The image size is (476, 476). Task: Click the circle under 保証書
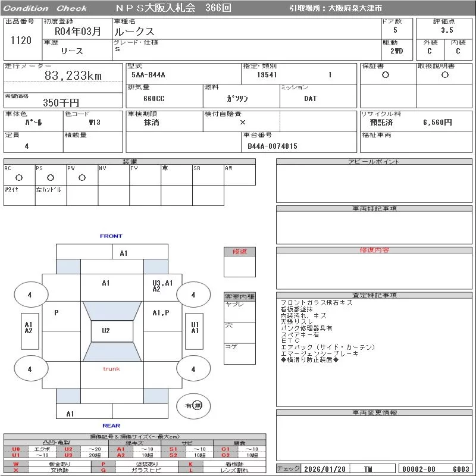pyautogui.click(x=386, y=75)
